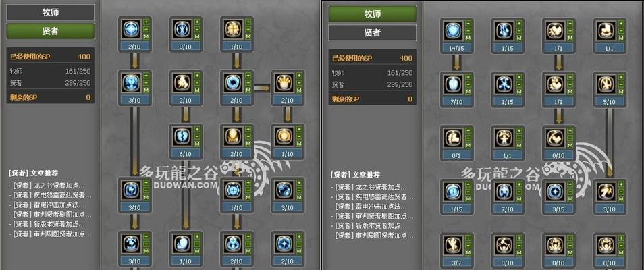The image size is (644, 270).
Task: Click the priest skill icon at 5/10
Action: pos(606,84)
